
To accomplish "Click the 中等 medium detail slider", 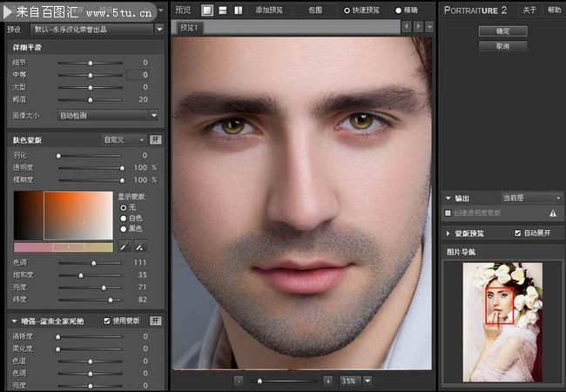I will [x=91, y=75].
